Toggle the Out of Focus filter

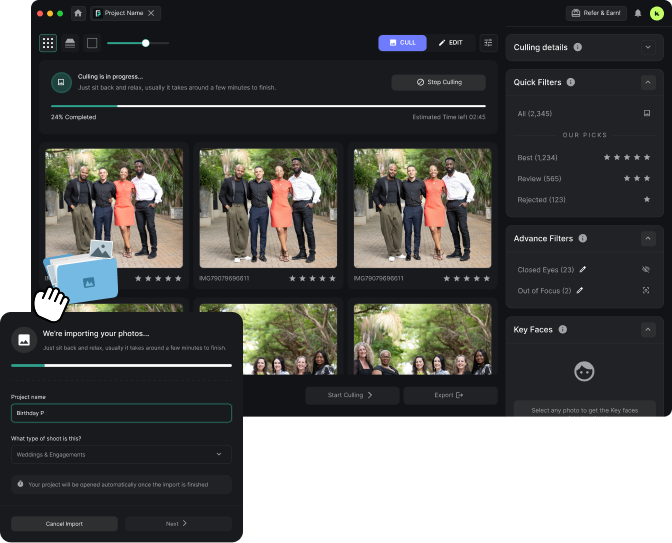[x=646, y=290]
